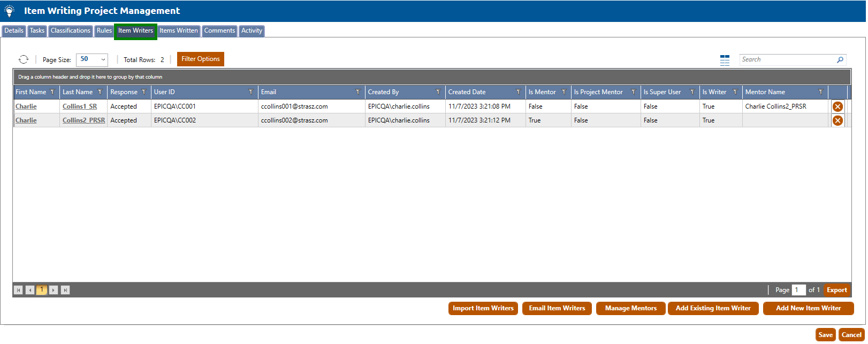Delete the Collins2_PRSR row with X icon
Image resolution: width=868 pixels, height=344 pixels.
coord(837,120)
